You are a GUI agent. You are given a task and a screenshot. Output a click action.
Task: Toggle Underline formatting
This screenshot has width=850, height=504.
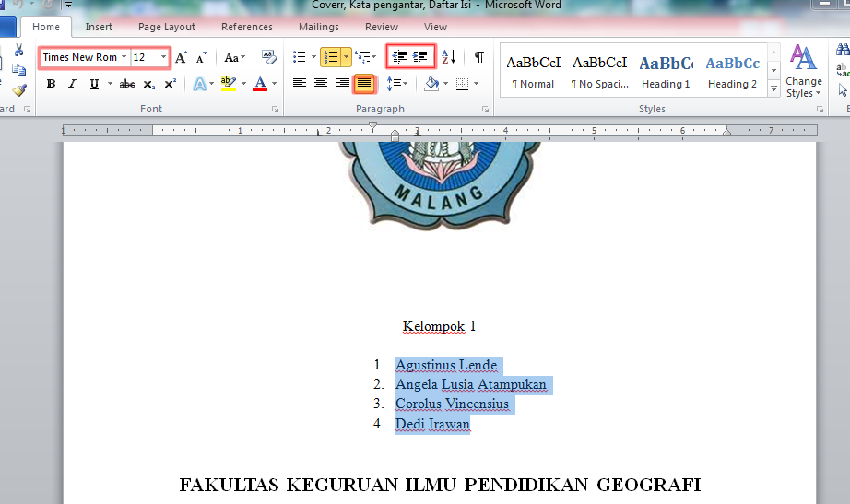click(x=94, y=84)
